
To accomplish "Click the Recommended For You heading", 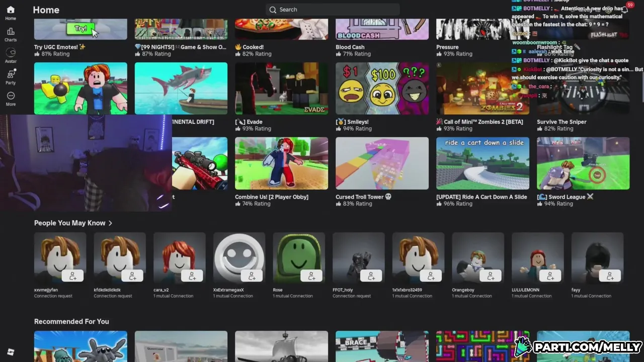I will [71, 321].
